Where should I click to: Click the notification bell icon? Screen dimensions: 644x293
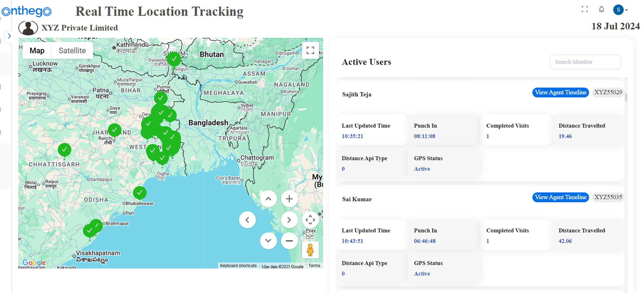coord(601,10)
